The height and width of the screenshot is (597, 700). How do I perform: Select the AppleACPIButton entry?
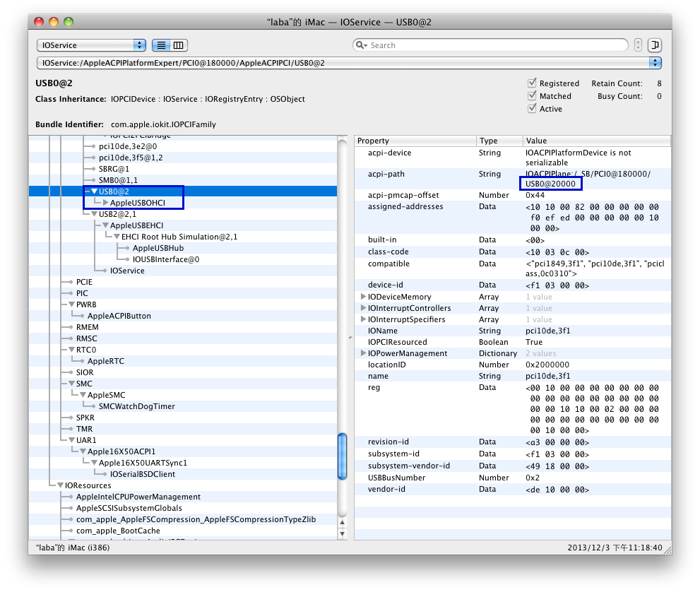tap(119, 316)
